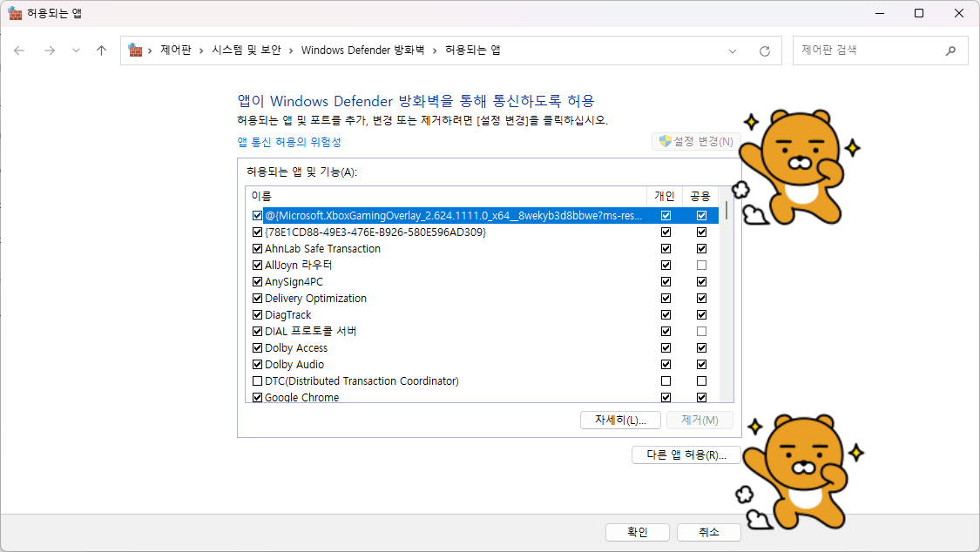The width and height of the screenshot is (980, 552).
Task: Toggle 개인 checkbox for AnySign4PC
Action: (666, 281)
